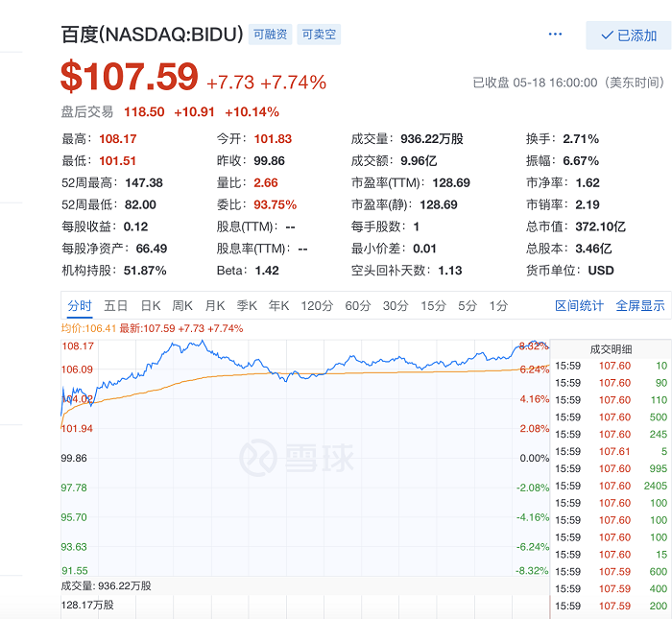Click the 今开 value 101.83
672x619 pixels.
click(273, 139)
